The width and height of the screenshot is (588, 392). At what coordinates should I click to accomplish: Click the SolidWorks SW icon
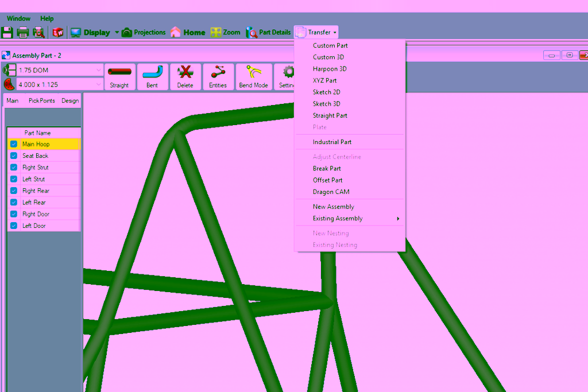tap(58, 33)
